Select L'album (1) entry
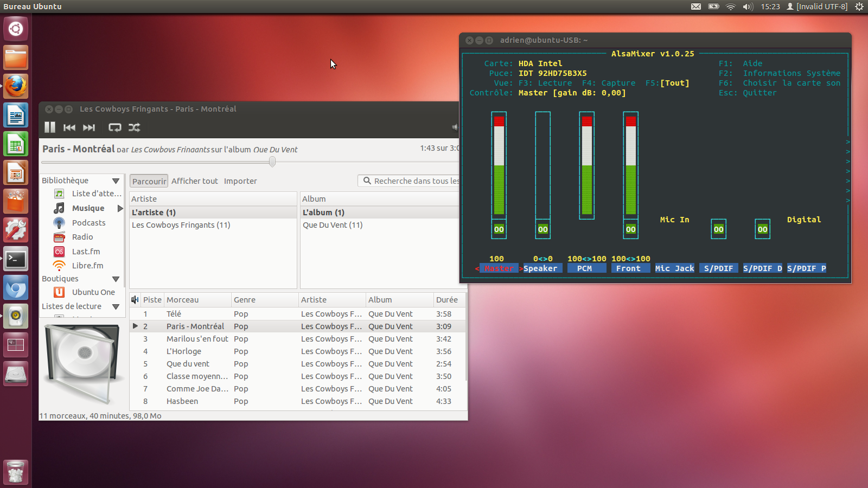Image resolution: width=868 pixels, height=488 pixels. coord(380,213)
